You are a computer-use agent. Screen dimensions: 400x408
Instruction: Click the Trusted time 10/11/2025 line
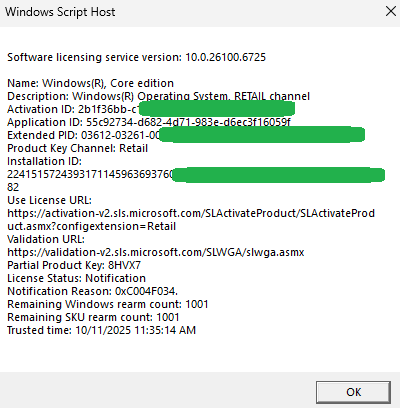tap(102, 330)
